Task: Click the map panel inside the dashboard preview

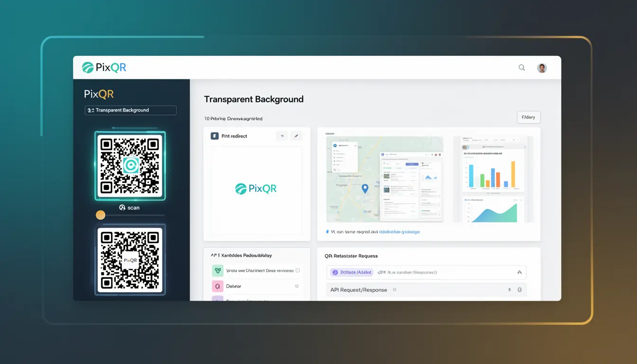Action: [x=385, y=179]
